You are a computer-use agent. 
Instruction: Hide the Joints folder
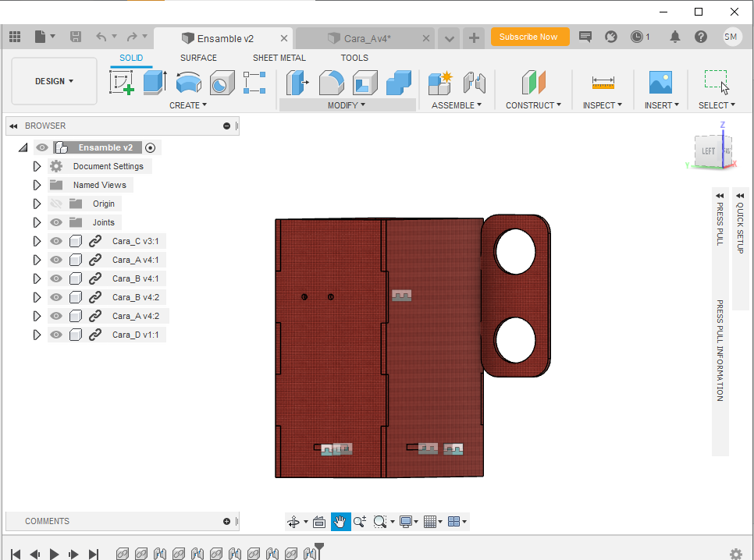56,222
